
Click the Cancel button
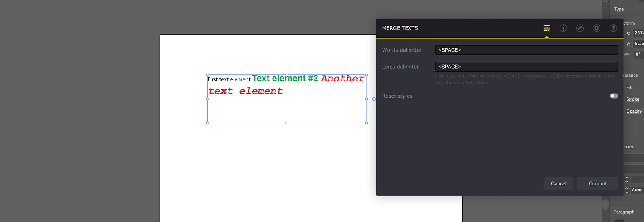click(559, 183)
